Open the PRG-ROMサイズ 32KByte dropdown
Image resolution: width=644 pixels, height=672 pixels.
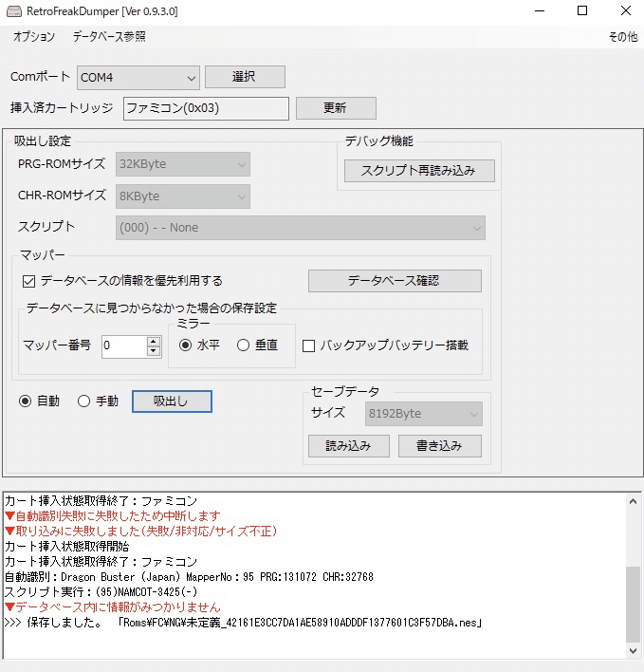(x=183, y=164)
